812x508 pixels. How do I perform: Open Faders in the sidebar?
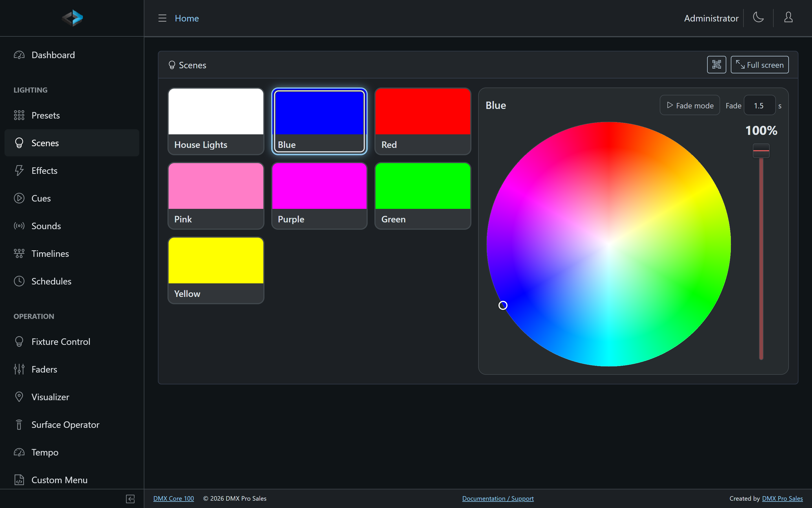[x=72, y=369]
